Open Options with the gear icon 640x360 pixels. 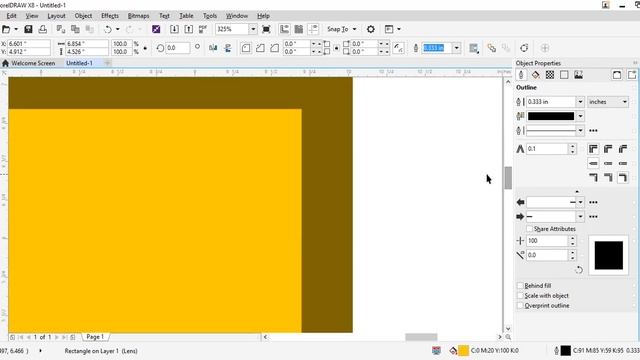point(371,29)
